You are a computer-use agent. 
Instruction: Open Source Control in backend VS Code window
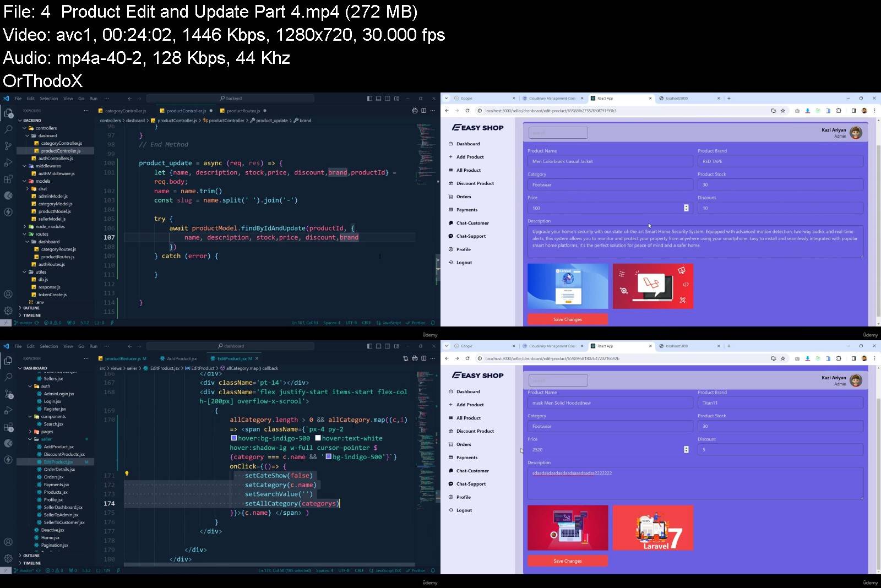8,146
